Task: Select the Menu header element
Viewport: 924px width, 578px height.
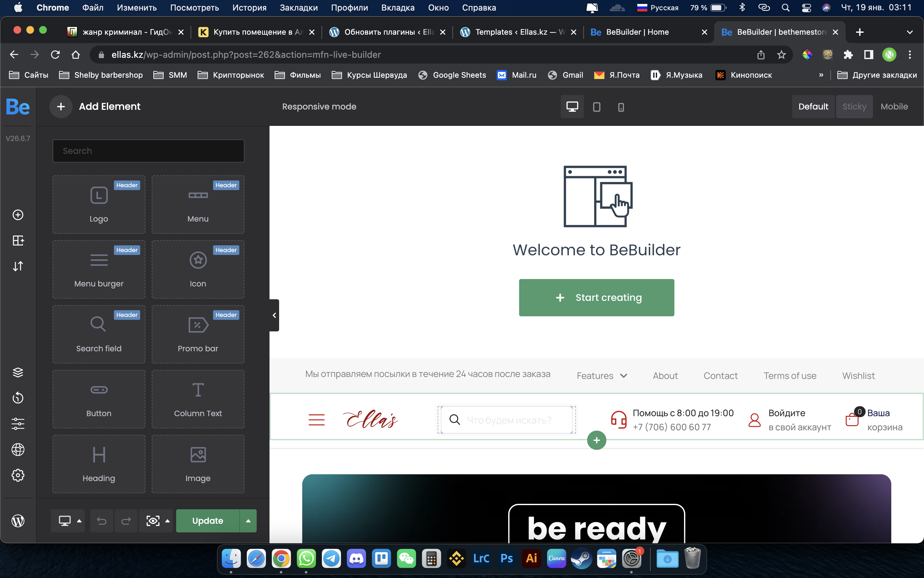Action: click(x=198, y=205)
